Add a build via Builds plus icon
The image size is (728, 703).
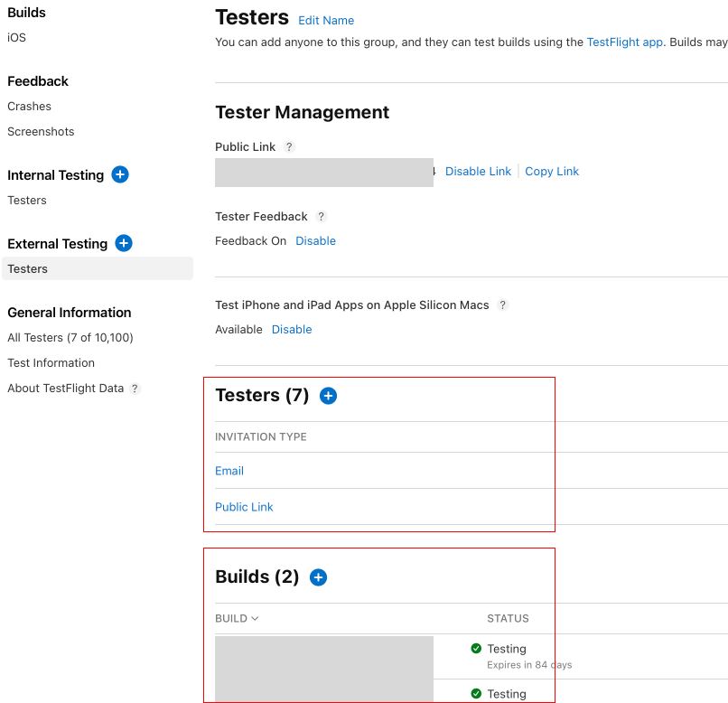click(318, 576)
